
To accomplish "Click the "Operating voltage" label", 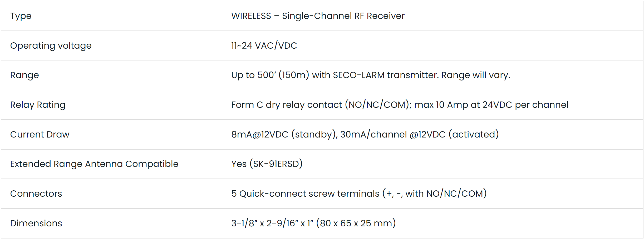I will [x=51, y=46].
